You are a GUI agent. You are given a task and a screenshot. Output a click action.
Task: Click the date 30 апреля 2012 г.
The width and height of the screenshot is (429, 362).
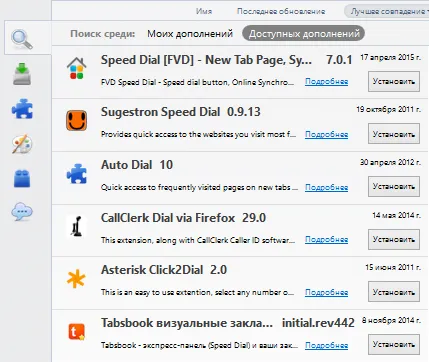[390, 162]
